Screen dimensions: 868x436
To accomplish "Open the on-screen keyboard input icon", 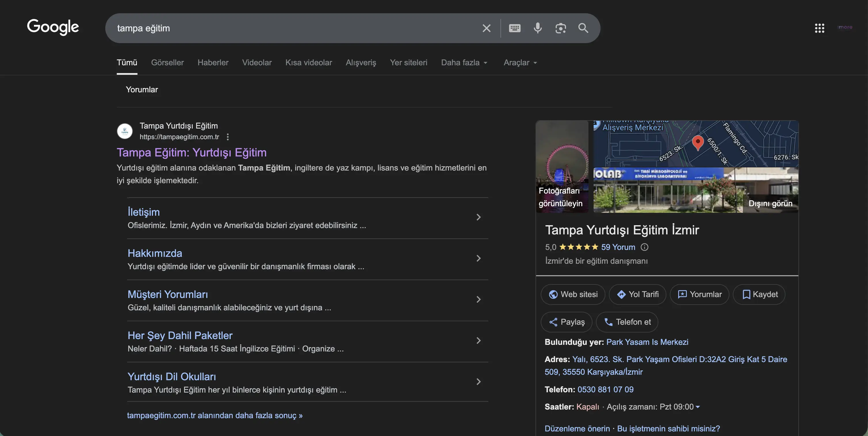I will coord(515,28).
